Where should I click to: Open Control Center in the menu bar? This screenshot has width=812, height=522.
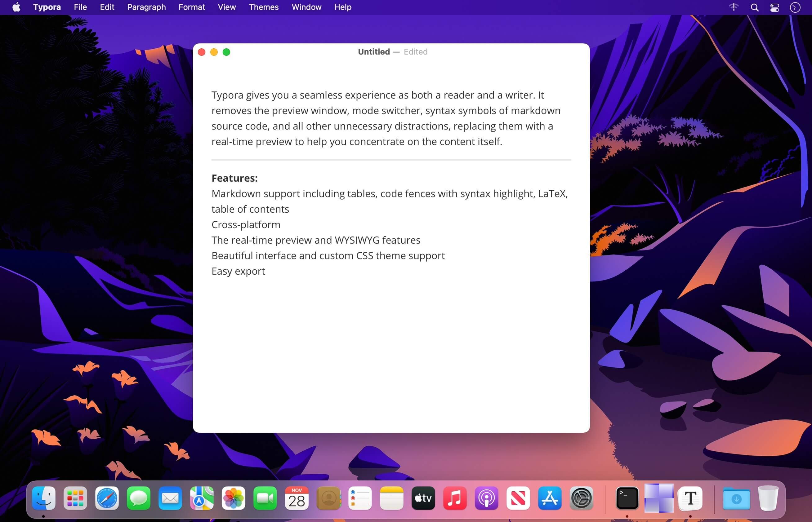point(774,7)
